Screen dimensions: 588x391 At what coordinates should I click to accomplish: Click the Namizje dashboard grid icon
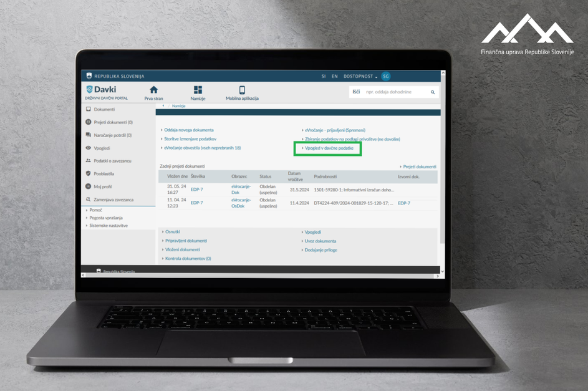pyautogui.click(x=198, y=90)
